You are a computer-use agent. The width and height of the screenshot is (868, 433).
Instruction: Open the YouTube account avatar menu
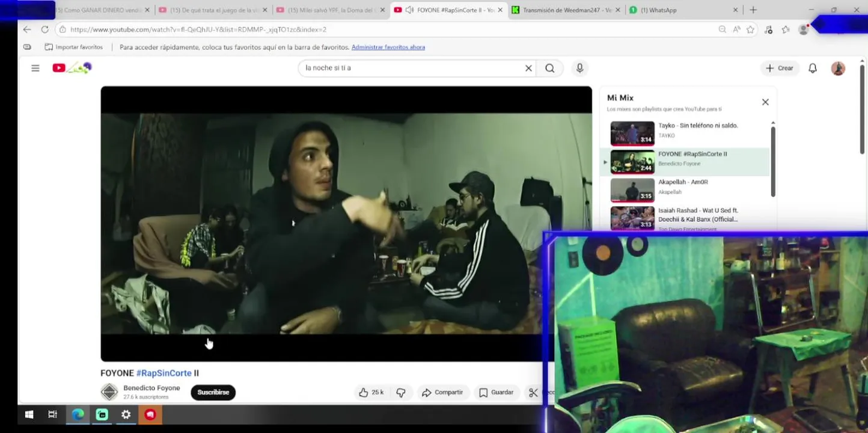(838, 68)
